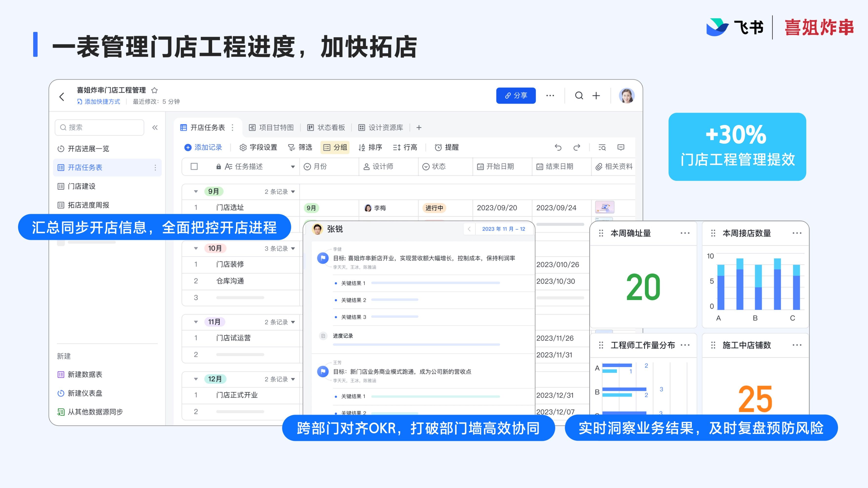
Task: Switch to the 设计资源库 tab
Action: point(381,127)
